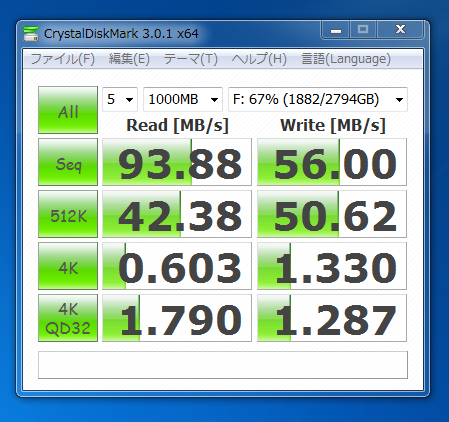This screenshot has height=422, width=449.
Task: Click the Seq read result 93.88
Action: [177, 162]
